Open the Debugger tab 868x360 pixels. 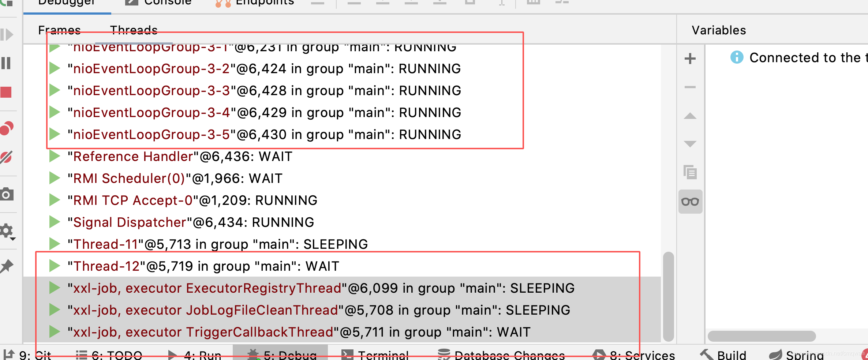(67, 3)
